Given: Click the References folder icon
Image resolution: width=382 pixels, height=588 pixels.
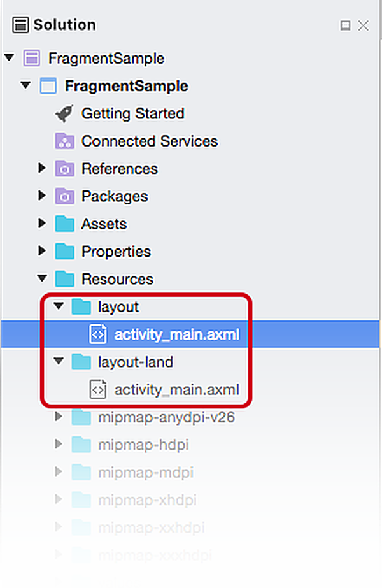Looking at the screenshot, I should pos(64,169).
